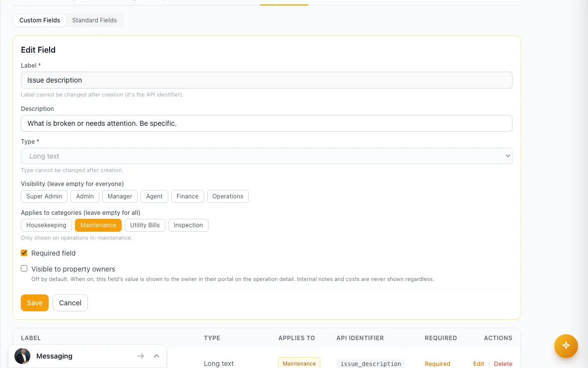Screen dimensions: 588x368
Task: Switch to the Standard Fields tab
Action: click(x=94, y=20)
